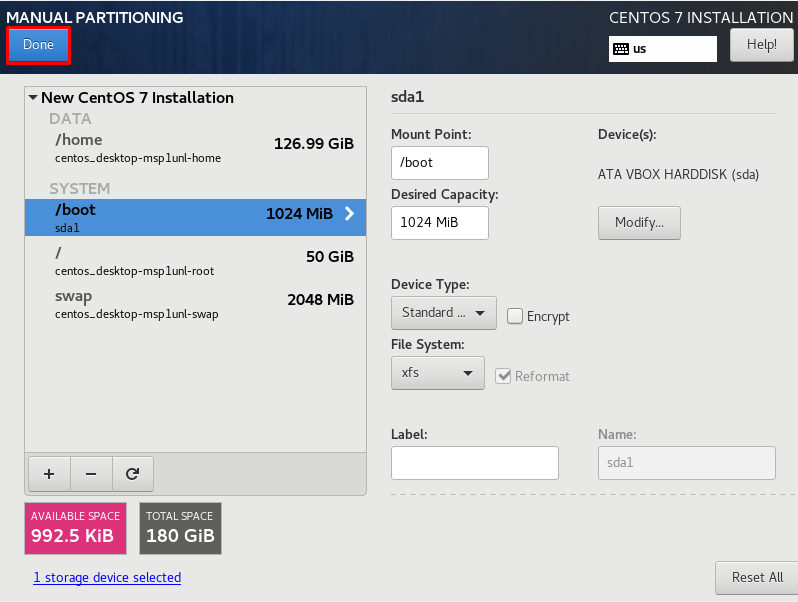Toggle the Reformat checkbox
Screen dimensions: 798x602
point(503,376)
